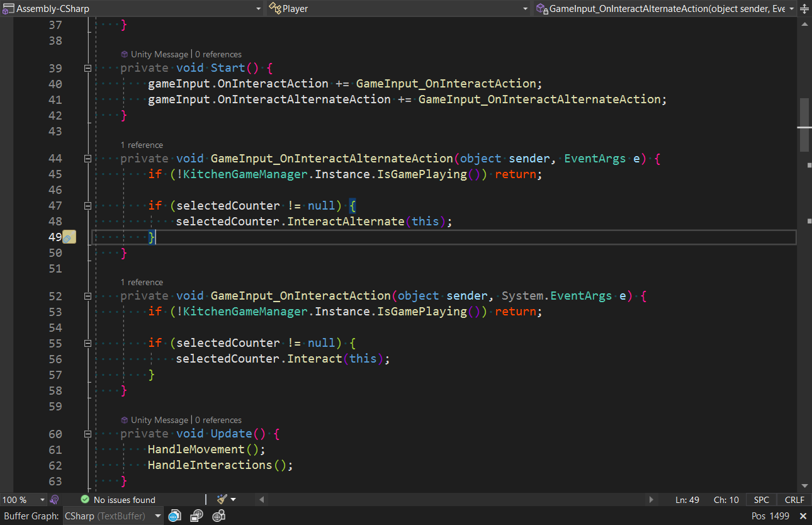The image size is (812, 525).
Task: Toggle the SPC spaces/tabs indicator
Action: click(762, 500)
